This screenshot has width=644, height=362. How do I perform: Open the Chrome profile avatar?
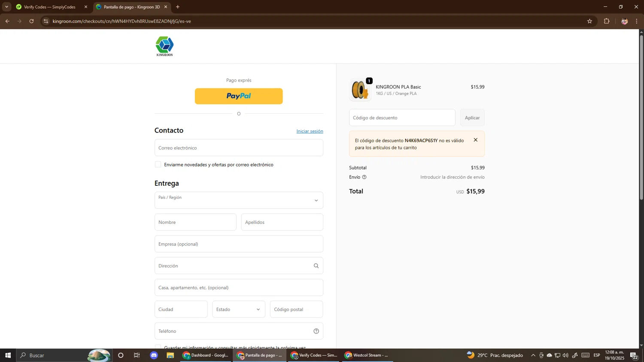pyautogui.click(x=624, y=21)
